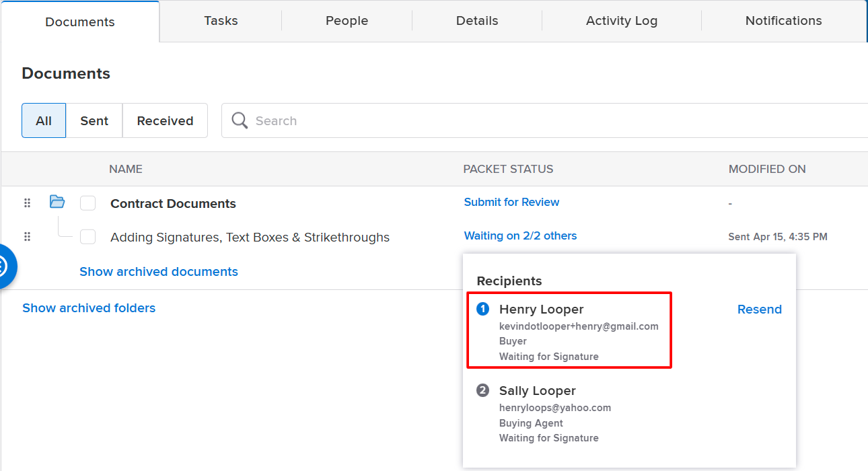The image size is (868, 471).
Task: Open the Notifications tab
Action: coord(784,21)
